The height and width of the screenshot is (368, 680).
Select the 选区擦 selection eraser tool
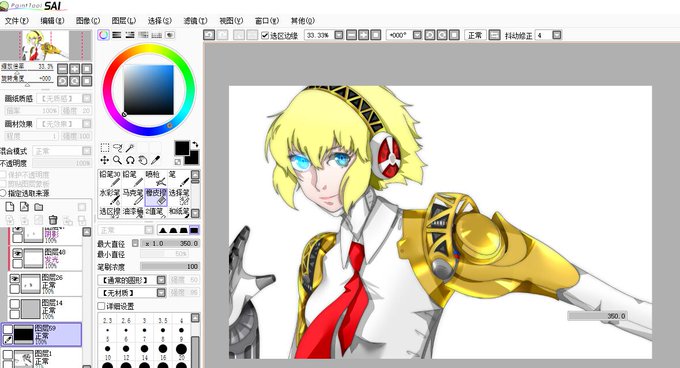[110, 212]
